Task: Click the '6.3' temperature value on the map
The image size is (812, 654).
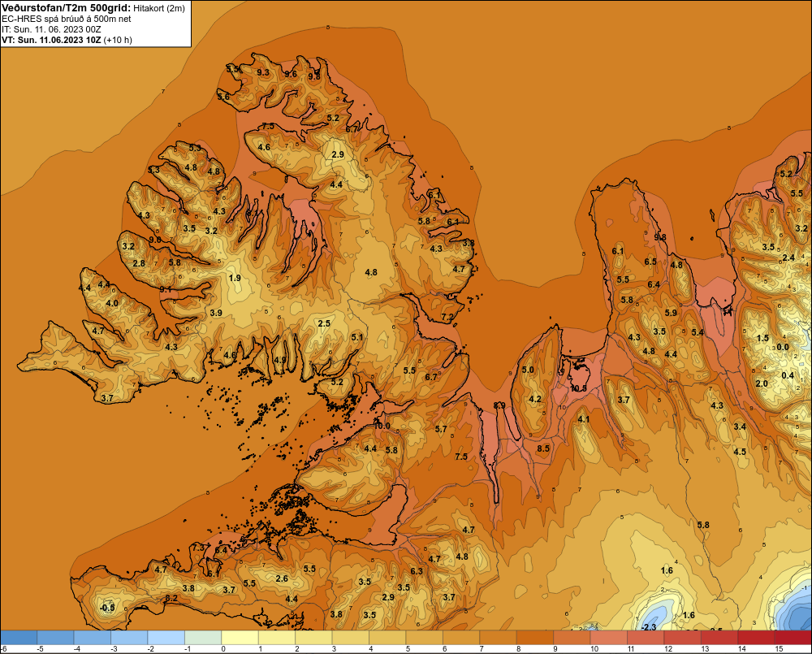Action: tap(417, 571)
